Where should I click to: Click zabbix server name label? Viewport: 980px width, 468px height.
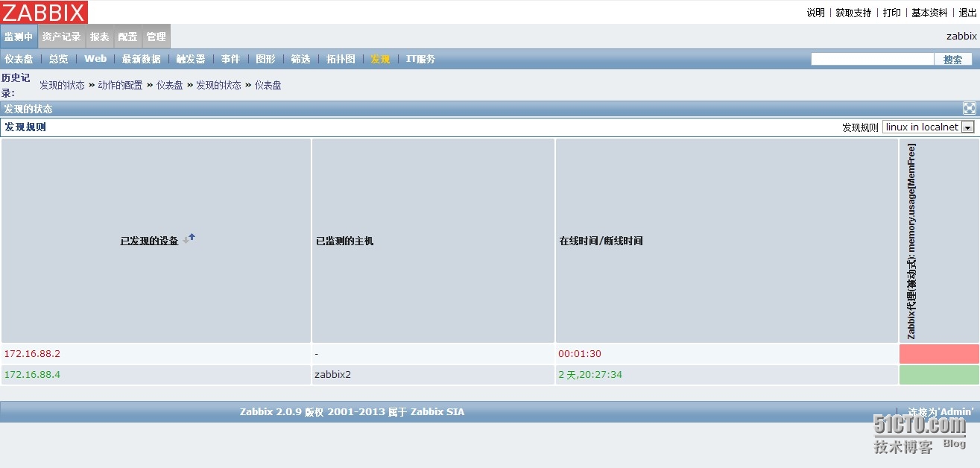961,36
